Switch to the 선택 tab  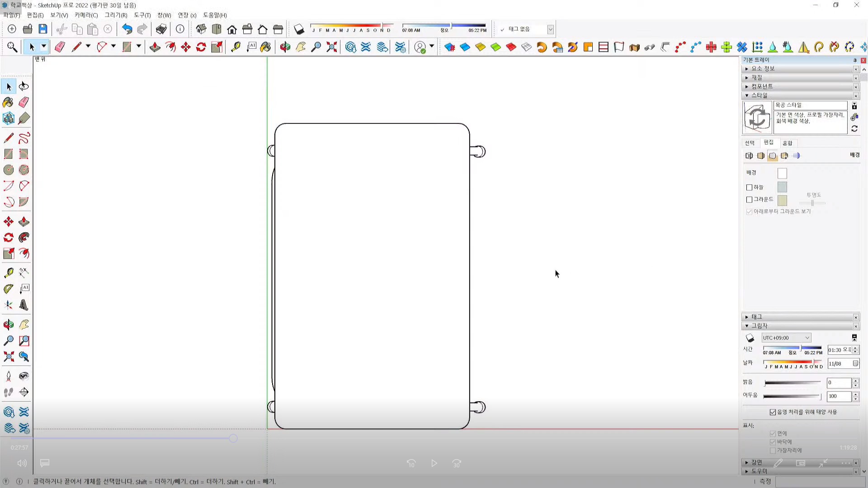tap(750, 143)
